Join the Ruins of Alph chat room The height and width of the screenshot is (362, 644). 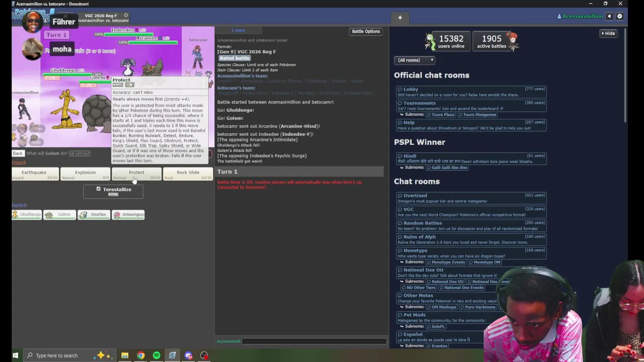(471, 239)
